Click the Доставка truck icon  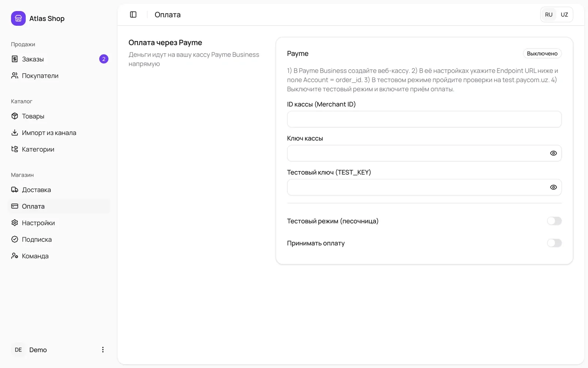(15, 190)
